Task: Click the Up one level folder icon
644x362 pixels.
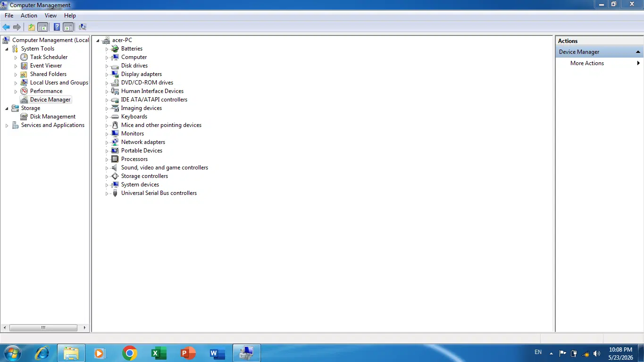Action: pos(31,27)
